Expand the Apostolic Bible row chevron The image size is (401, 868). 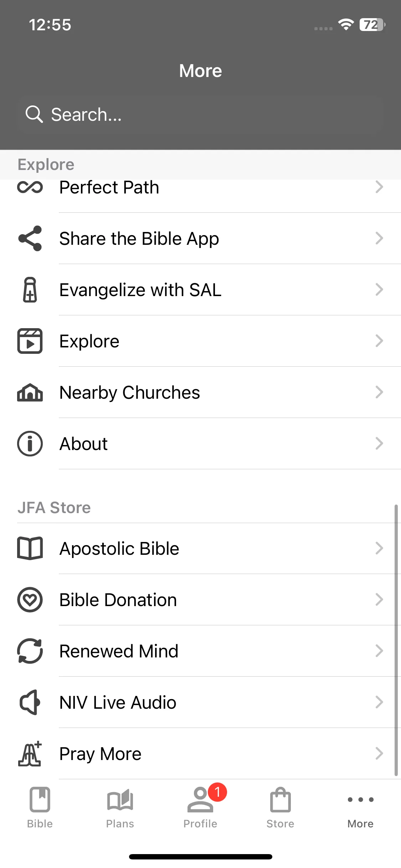click(x=379, y=548)
